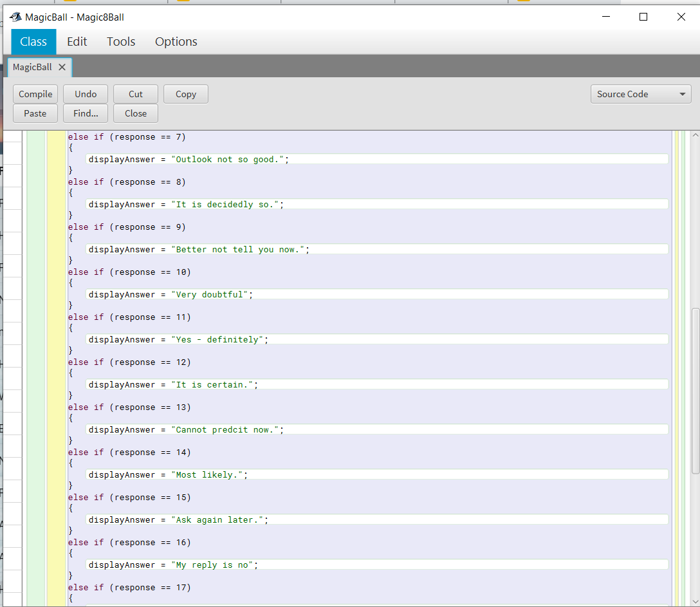
Task: Click the Copy button
Action: (x=186, y=94)
